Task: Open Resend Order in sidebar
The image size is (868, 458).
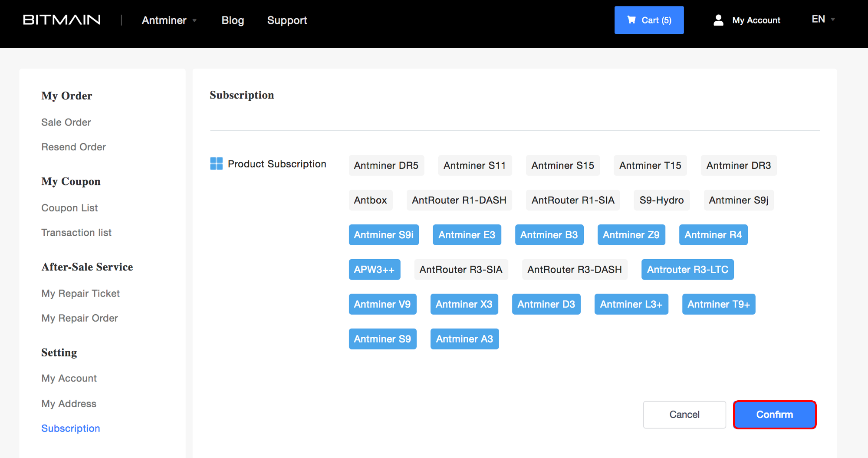Action: [73, 147]
